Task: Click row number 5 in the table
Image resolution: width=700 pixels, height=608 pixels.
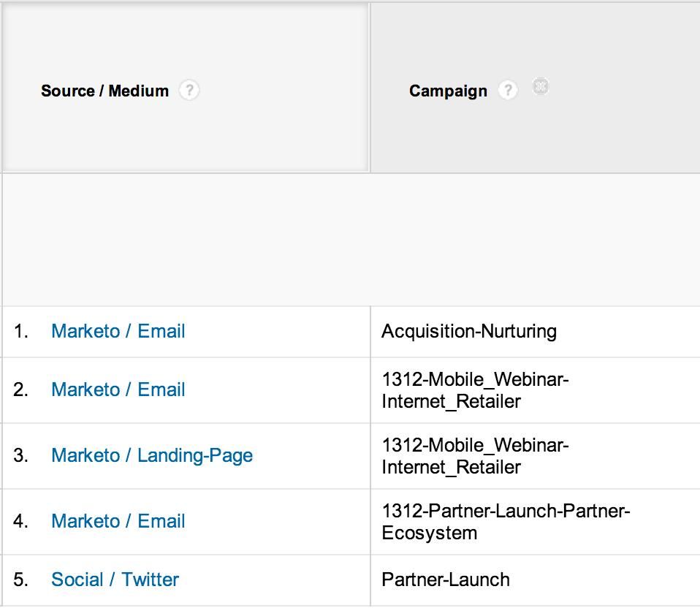Action: 20,579
